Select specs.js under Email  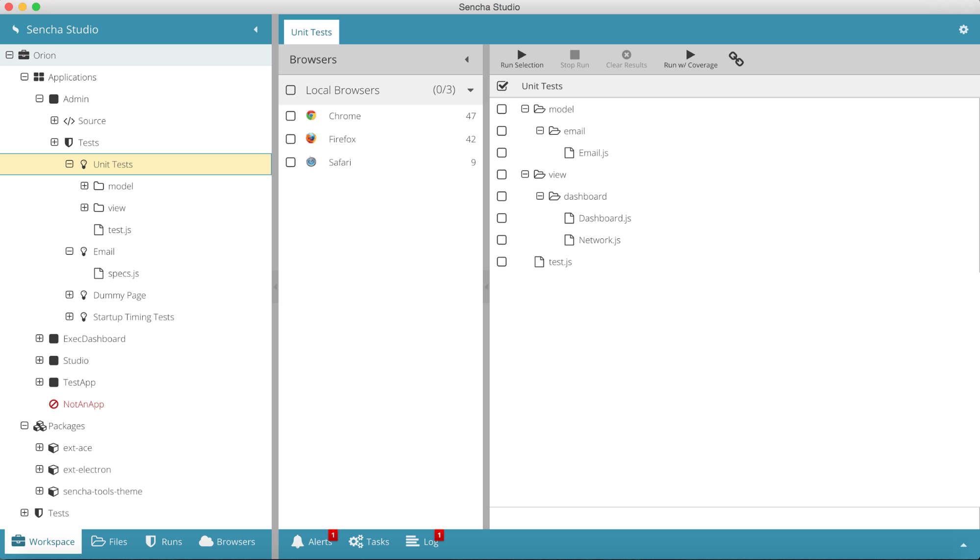(123, 273)
